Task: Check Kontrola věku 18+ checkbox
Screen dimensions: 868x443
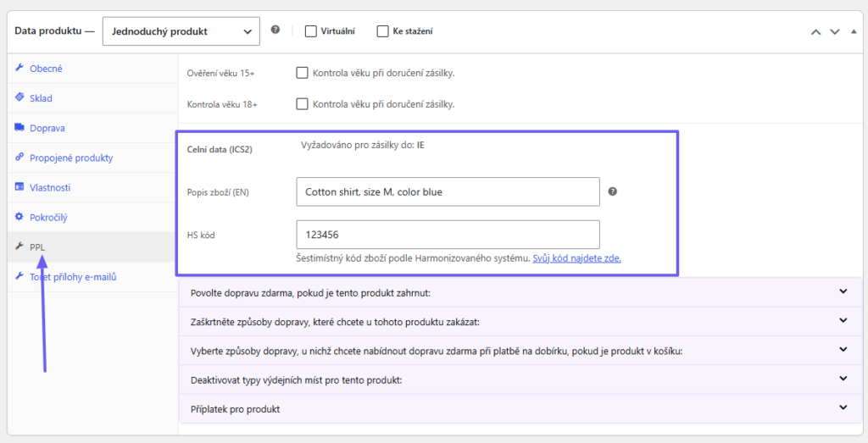Action: coord(302,103)
